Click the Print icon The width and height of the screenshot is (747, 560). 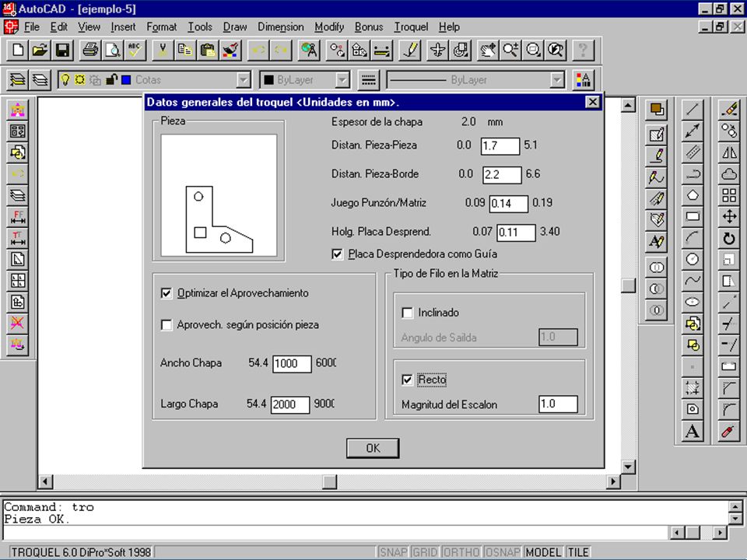90,50
